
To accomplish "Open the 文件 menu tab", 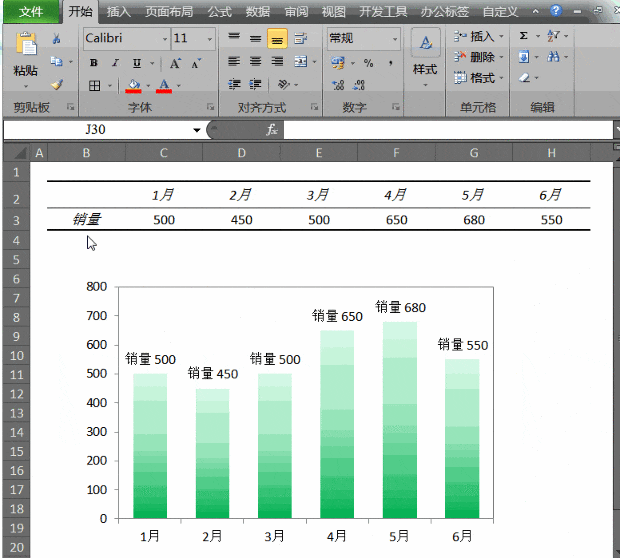I will tap(31, 12).
